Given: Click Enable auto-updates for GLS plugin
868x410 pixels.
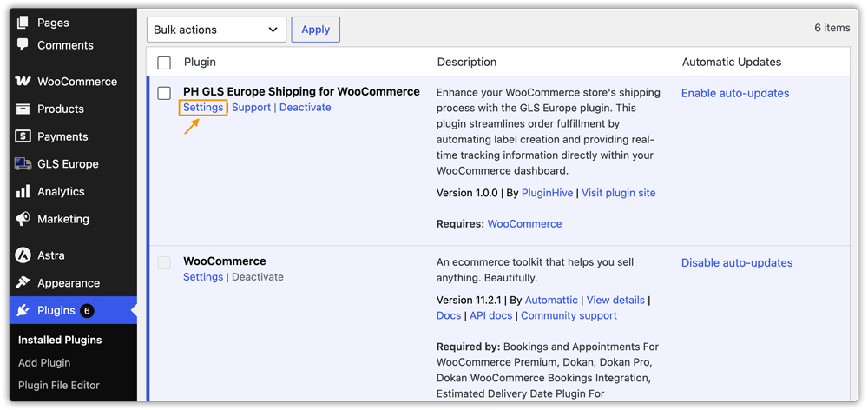Looking at the screenshot, I should [735, 93].
